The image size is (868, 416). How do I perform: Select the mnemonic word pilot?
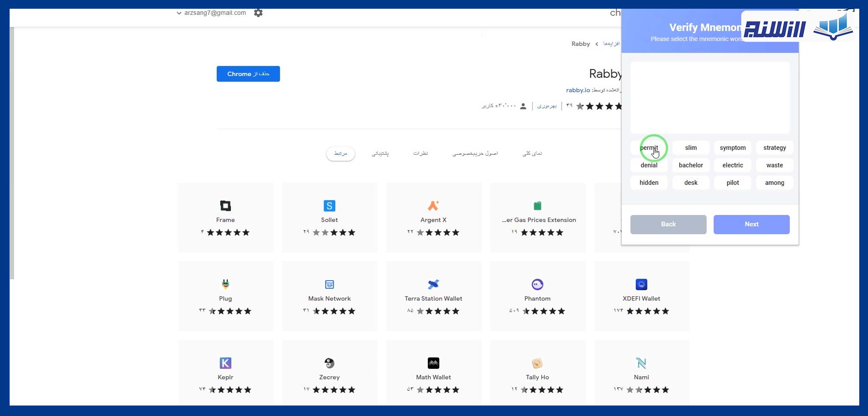[x=733, y=183]
